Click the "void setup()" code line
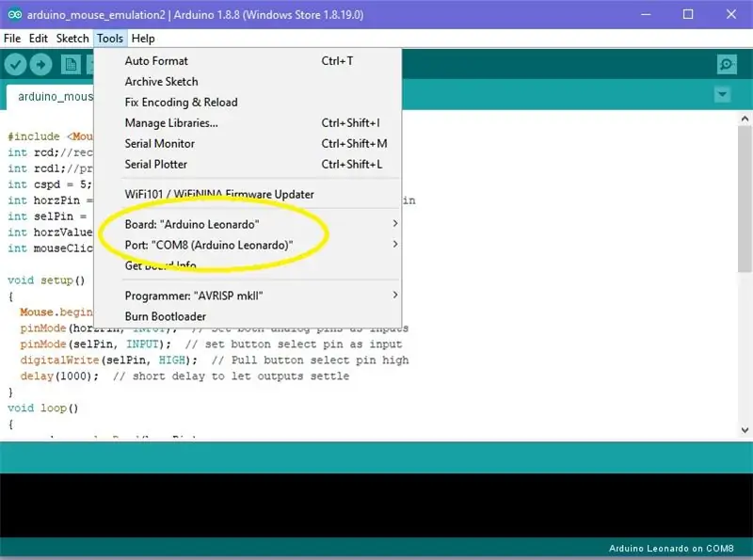This screenshot has height=560, width=753. (x=46, y=280)
